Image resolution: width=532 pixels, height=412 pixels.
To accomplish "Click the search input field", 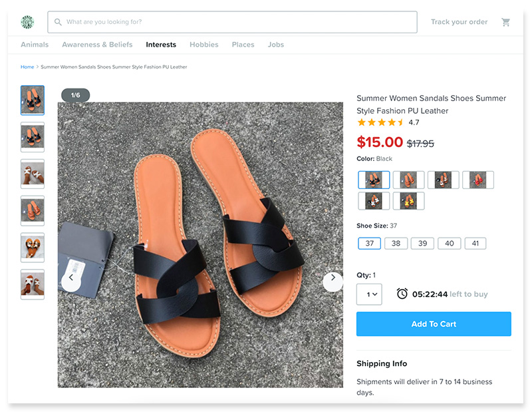I will (232, 22).
